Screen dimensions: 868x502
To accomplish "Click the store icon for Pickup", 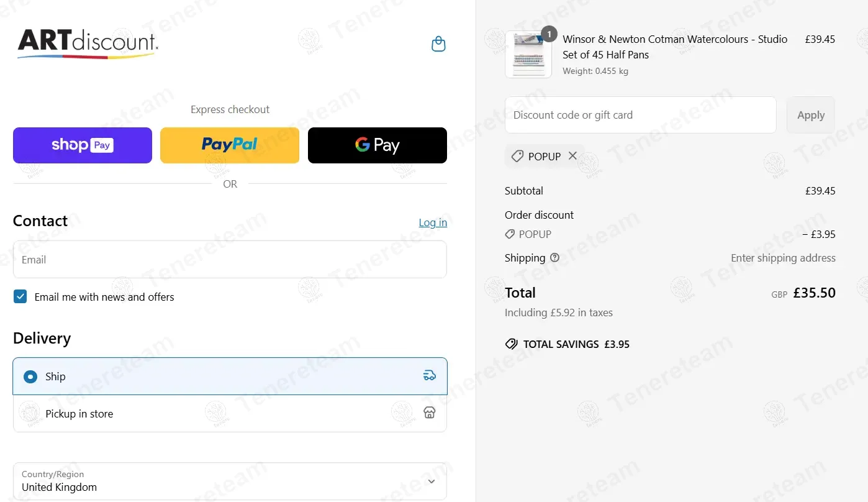I will [x=430, y=413].
